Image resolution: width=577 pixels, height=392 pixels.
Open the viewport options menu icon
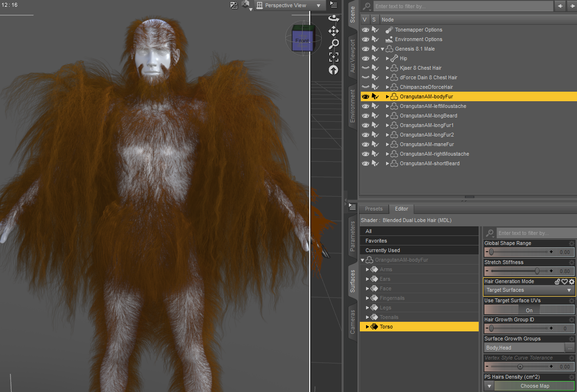coord(334,5)
